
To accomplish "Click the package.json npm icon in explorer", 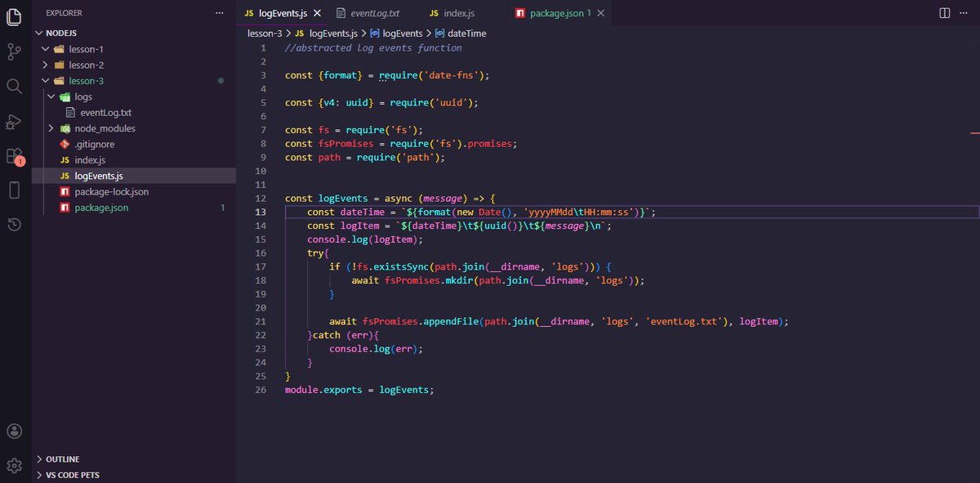I will click(x=66, y=208).
